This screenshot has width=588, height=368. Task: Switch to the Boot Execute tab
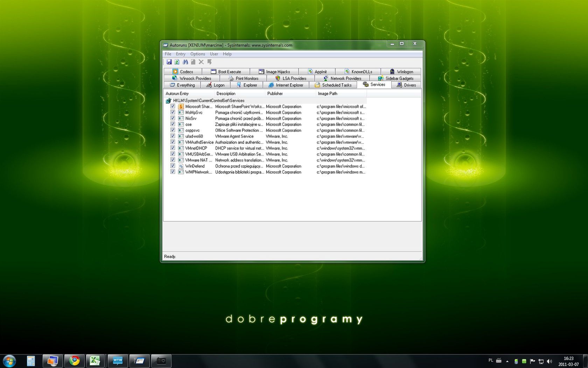[226, 71]
